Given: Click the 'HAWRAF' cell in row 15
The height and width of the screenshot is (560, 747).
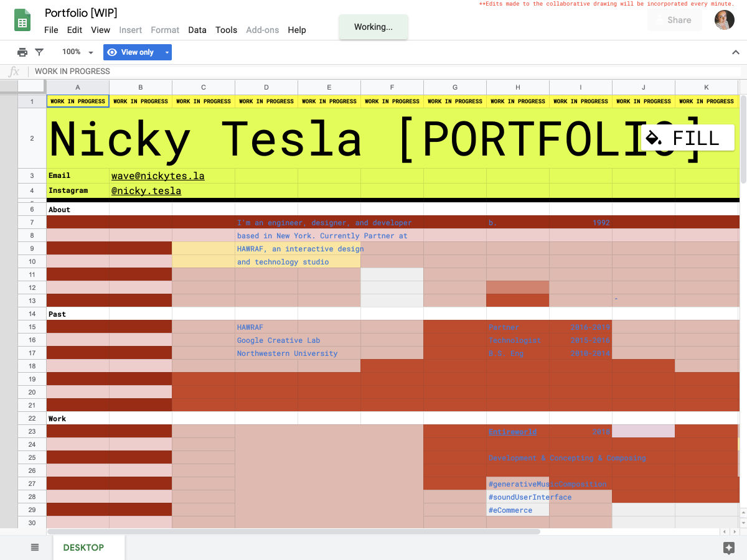Looking at the screenshot, I should [x=266, y=327].
